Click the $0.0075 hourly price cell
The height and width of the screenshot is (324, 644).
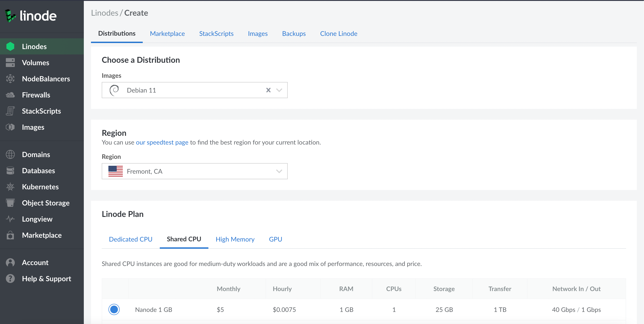click(284, 309)
